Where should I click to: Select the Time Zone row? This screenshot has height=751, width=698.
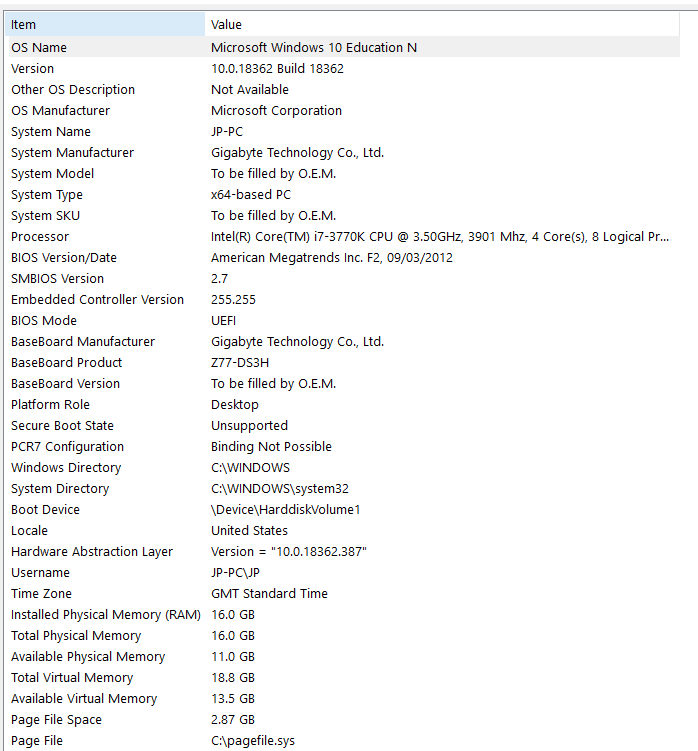tap(41, 594)
